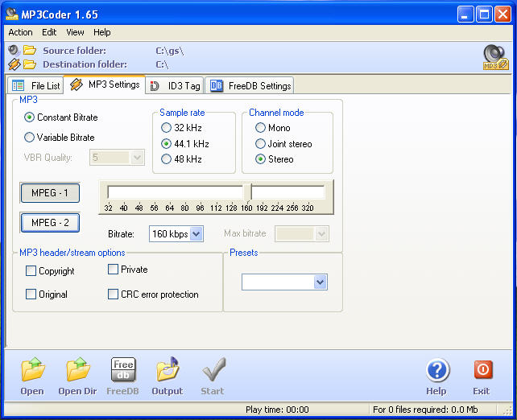Image resolution: width=517 pixels, height=420 pixels.
Task: Select the MP3 Settings tab
Action: (105, 84)
